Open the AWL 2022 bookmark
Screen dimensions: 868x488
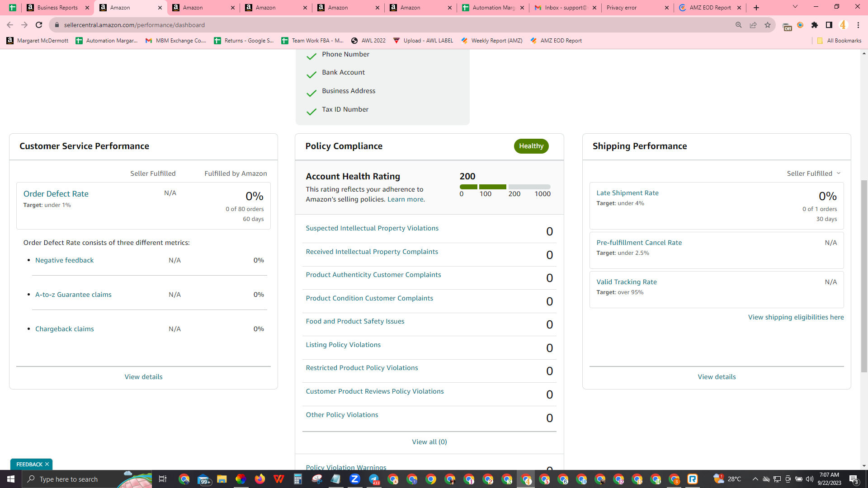(x=368, y=41)
